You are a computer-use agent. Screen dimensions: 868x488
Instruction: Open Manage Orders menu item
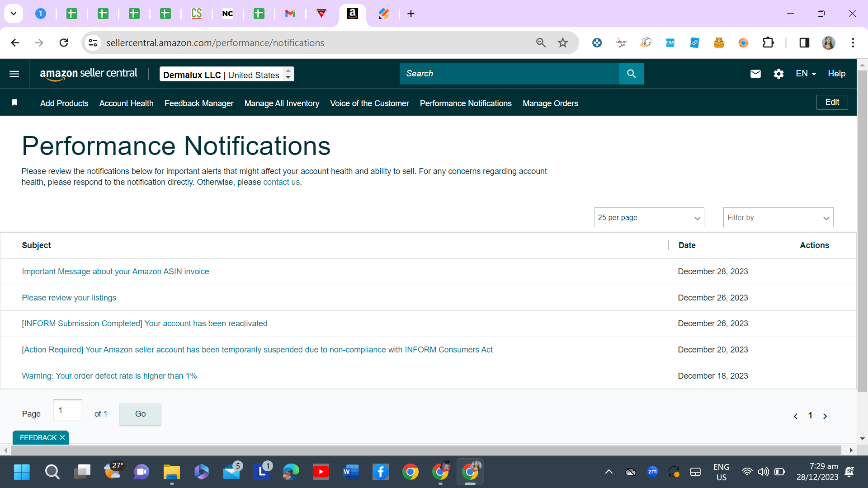[x=550, y=103]
